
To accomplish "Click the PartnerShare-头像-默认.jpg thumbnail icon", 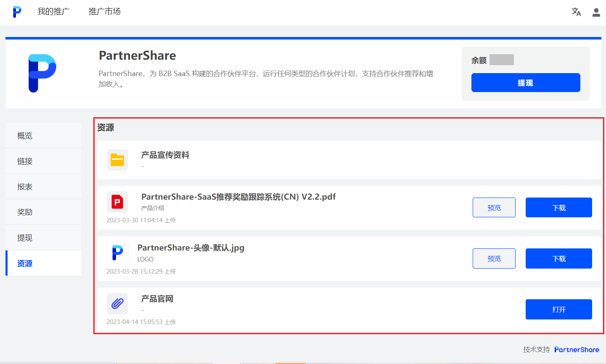I will [117, 253].
